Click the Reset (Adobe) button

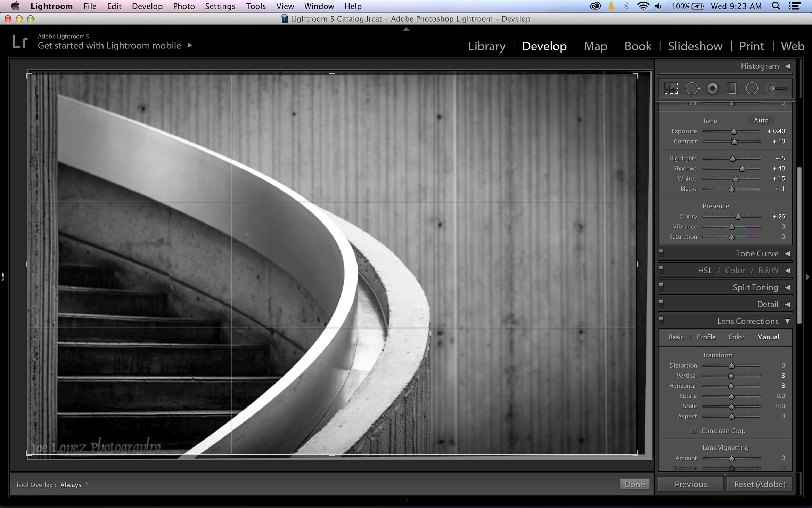(759, 484)
